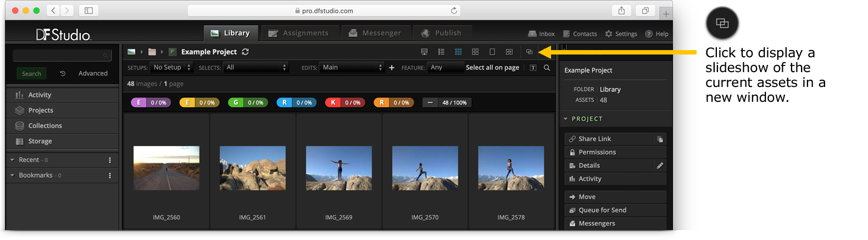Click the Safari share button
This screenshot has width=868, height=240.
[x=621, y=10]
